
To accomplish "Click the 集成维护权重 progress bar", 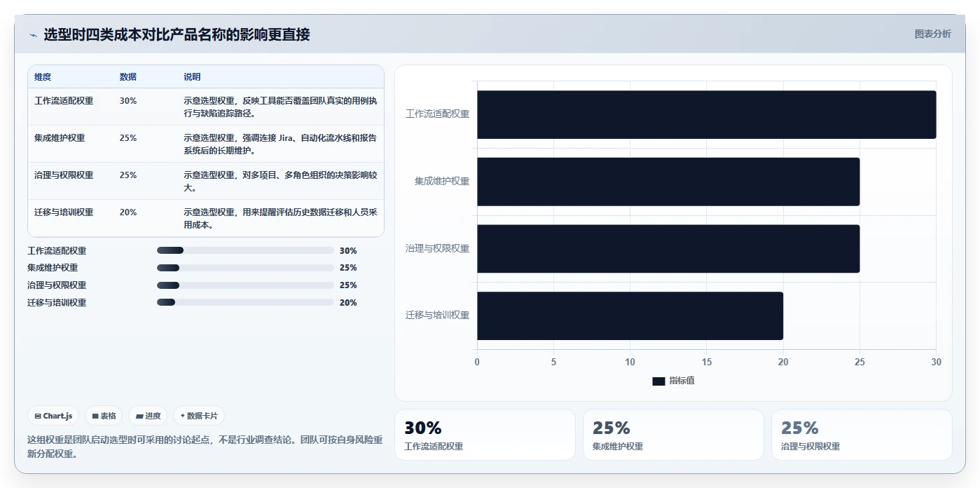I will (x=245, y=268).
